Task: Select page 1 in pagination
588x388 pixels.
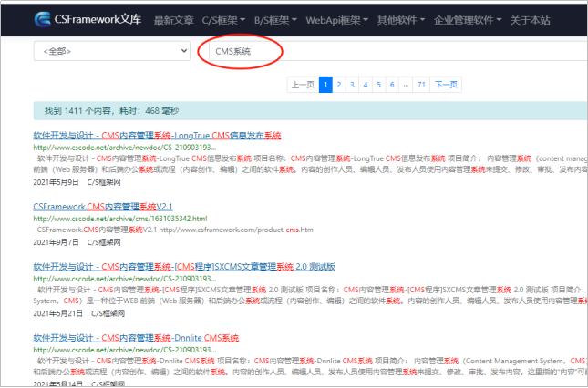Action: point(325,85)
